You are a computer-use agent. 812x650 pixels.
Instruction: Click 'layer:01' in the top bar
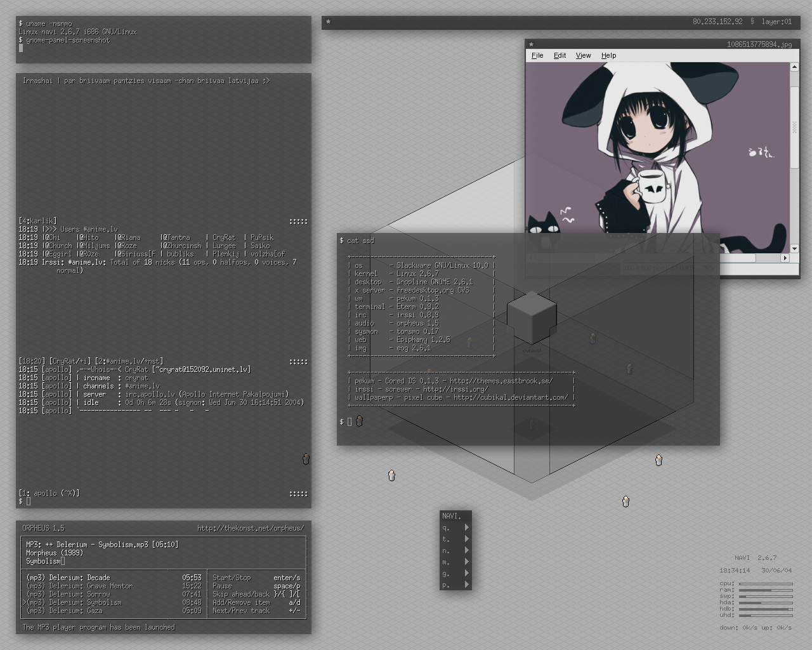click(776, 22)
